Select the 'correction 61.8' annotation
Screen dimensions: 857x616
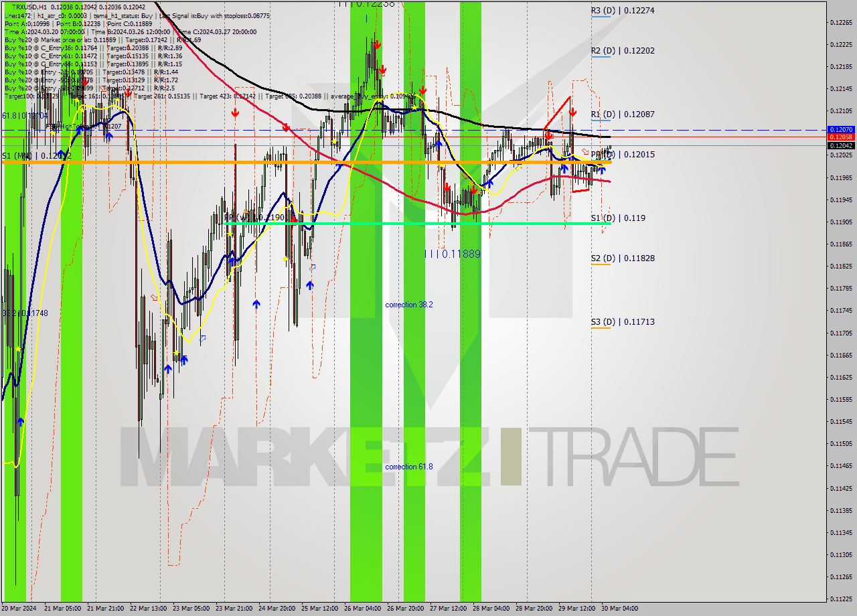click(409, 467)
